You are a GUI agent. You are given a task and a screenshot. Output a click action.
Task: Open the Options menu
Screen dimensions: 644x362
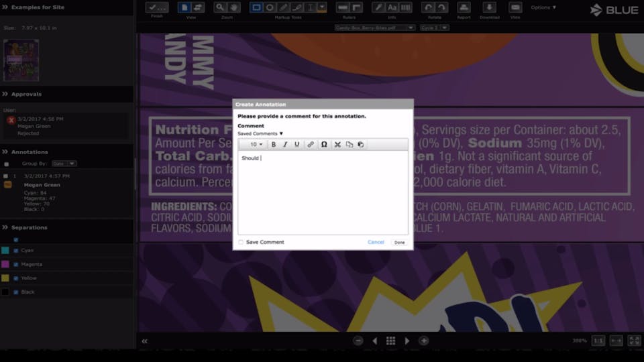click(x=543, y=7)
